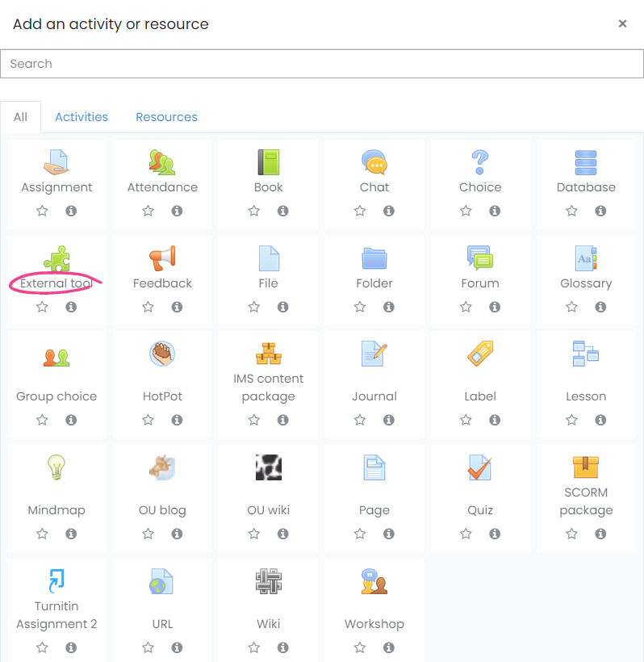
Task: Click the Journal text label
Action: pos(374,396)
